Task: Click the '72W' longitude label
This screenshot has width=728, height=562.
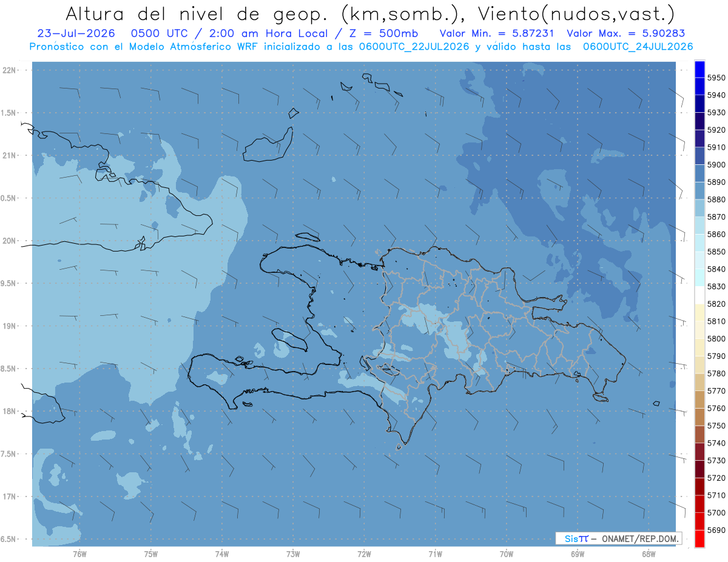Action: [x=364, y=554]
